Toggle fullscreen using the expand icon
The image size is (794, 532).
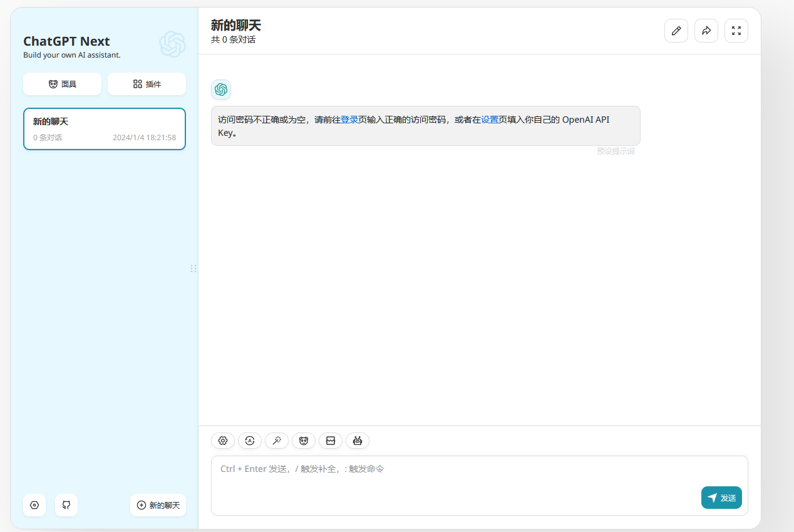(736, 31)
